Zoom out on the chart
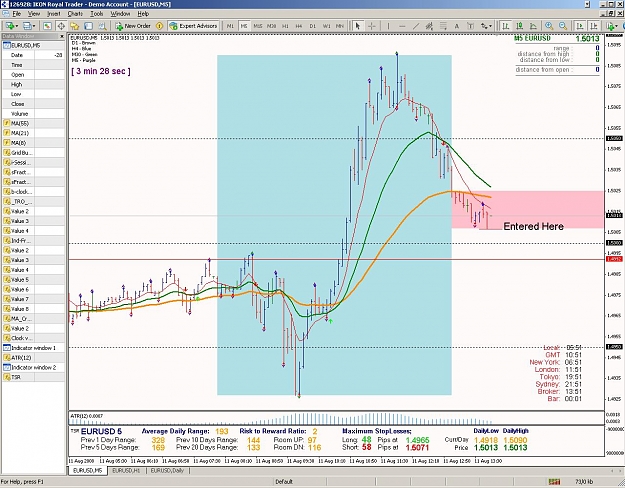The image size is (625, 488). coord(563,26)
